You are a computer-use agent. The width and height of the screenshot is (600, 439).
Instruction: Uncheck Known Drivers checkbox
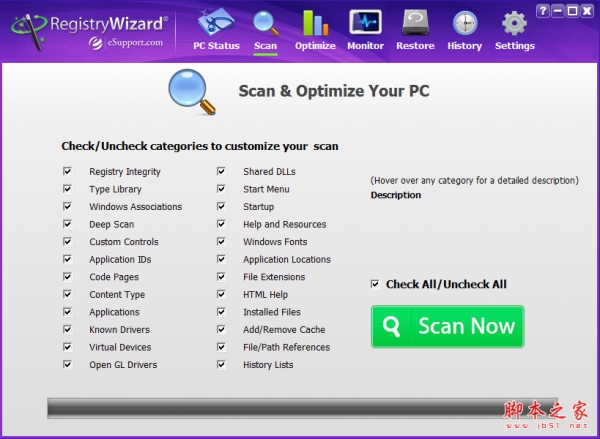[68, 329]
